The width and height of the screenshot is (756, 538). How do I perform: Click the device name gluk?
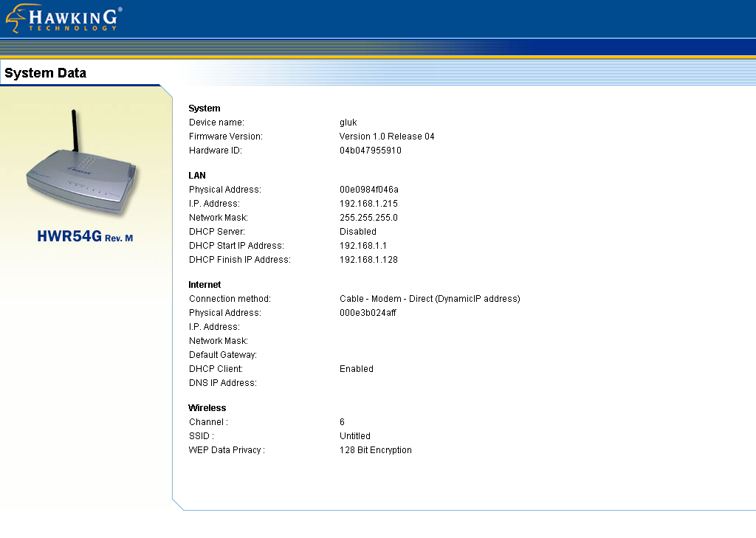(347, 122)
